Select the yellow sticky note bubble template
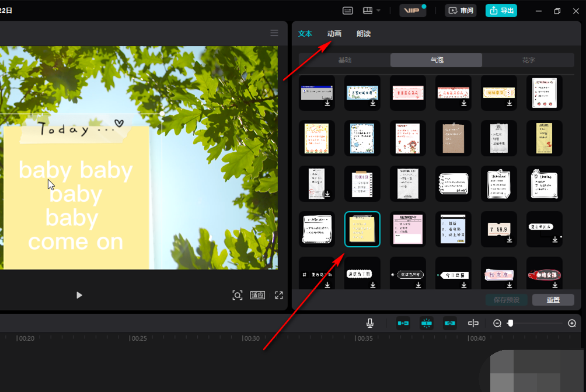This screenshot has height=392, width=586. (362, 229)
